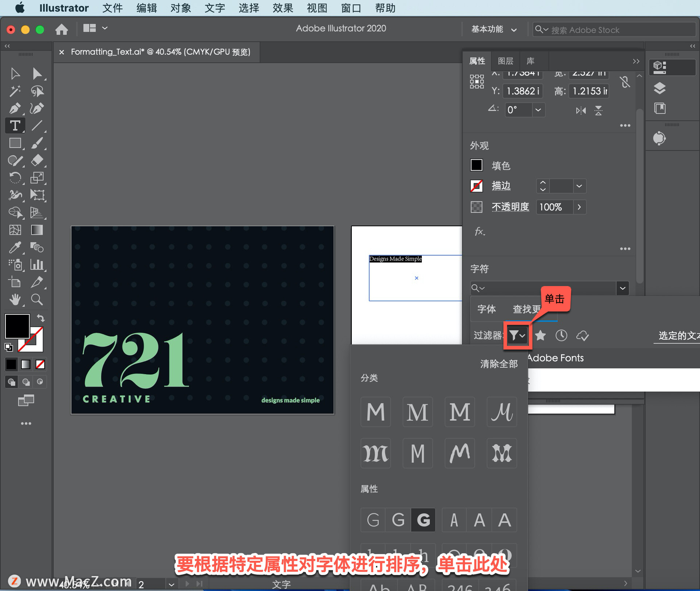Select the Magic Wand tool
Viewport: 700px width, 591px height.
click(15, 91)
